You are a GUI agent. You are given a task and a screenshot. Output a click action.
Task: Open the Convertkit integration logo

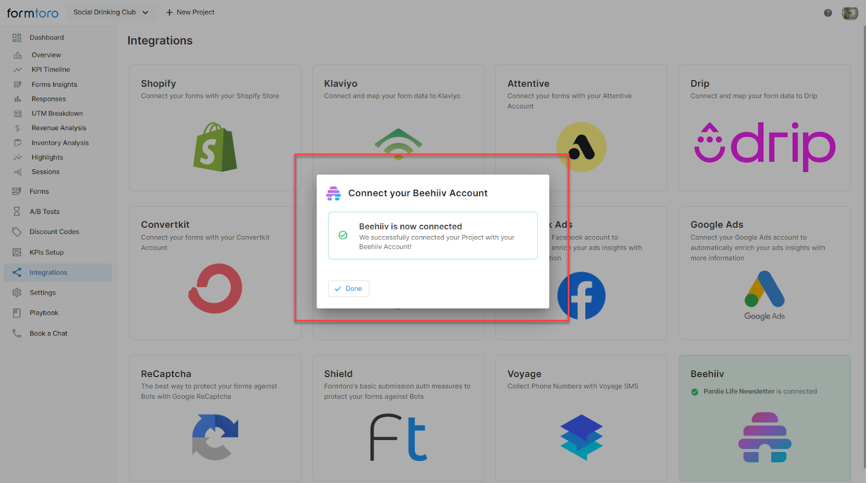[215, 288]
